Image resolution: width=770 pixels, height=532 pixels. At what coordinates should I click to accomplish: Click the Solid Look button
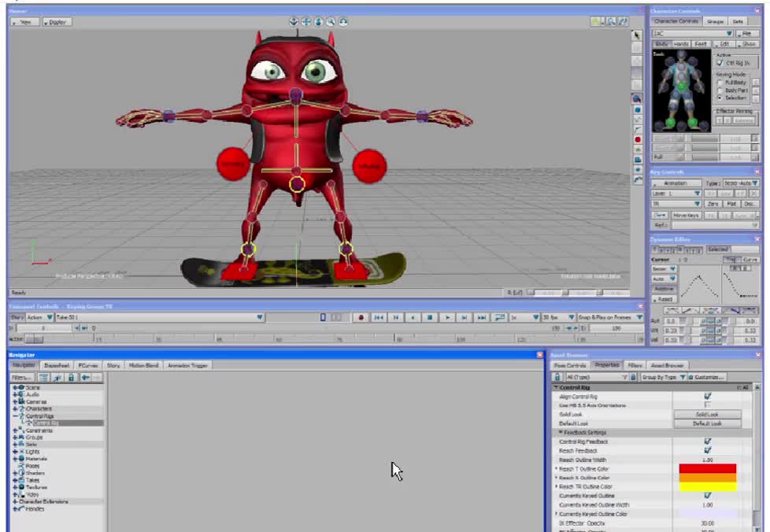coord(706,414)
